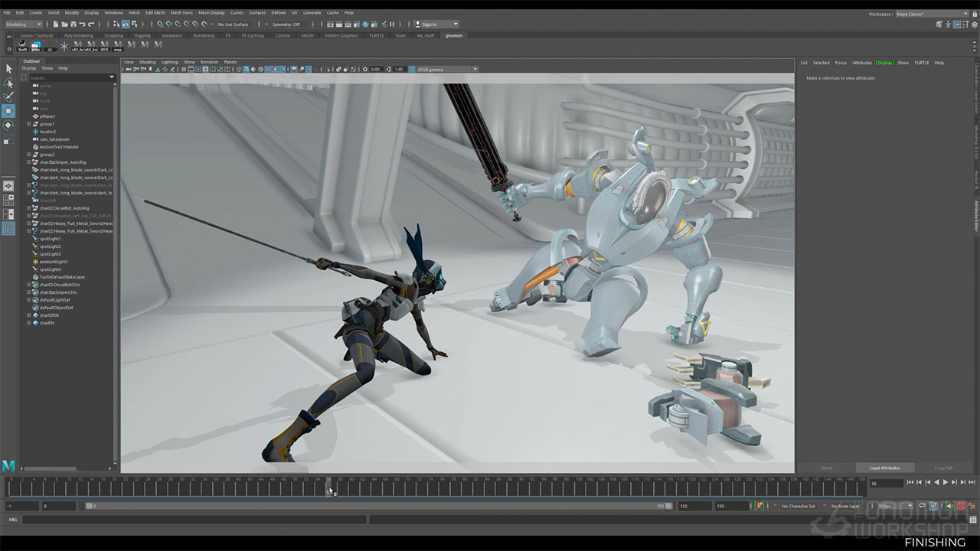This screenshot has width=980, height=551.
Task: Switch to the Rigging shelf tab
Action: click(142, 35)
